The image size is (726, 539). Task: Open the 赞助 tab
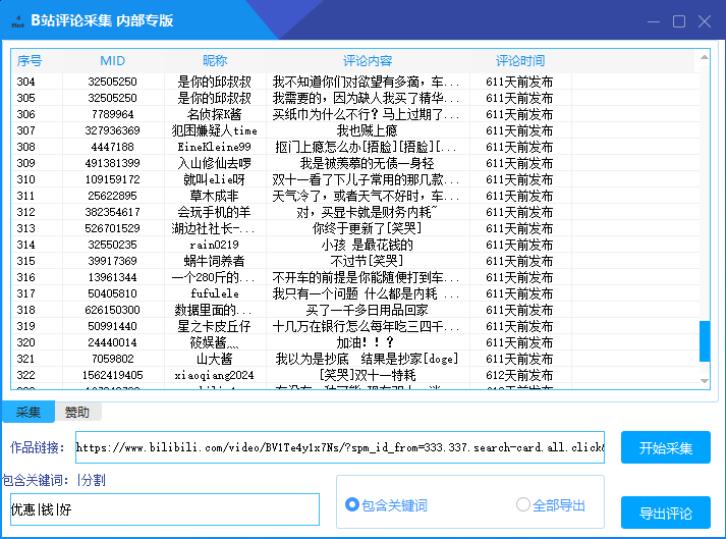[77, 412]
